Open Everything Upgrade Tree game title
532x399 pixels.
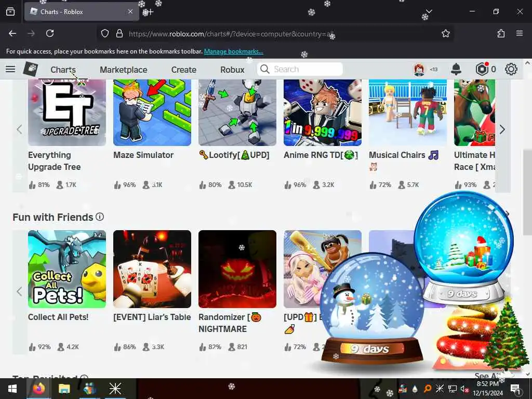54,161
